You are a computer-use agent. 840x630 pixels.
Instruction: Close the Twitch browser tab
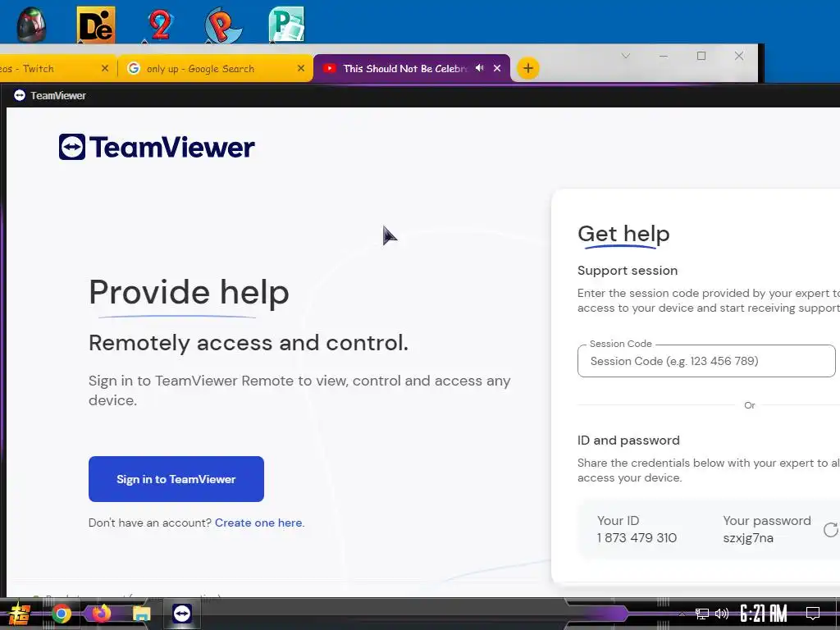tap(105, 68)
